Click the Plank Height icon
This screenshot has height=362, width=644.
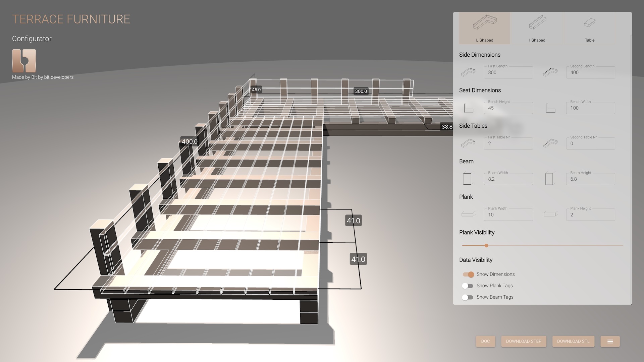click(550, 214)
